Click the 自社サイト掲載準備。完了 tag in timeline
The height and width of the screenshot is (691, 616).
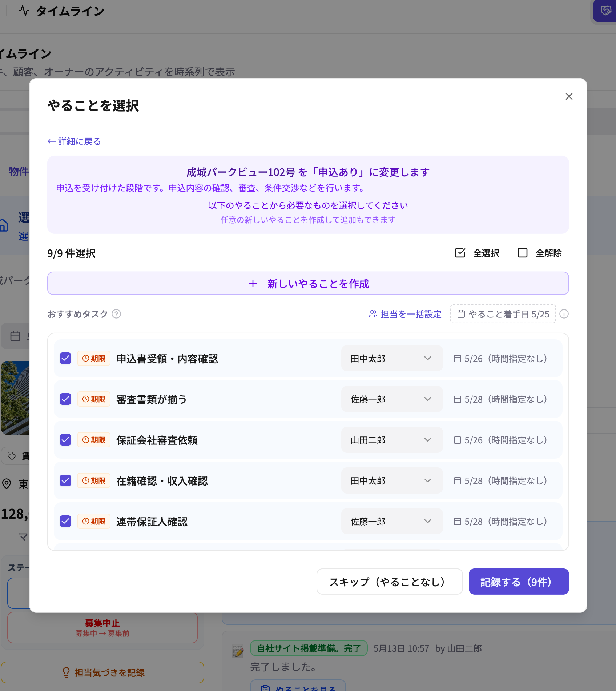(309, 648)
